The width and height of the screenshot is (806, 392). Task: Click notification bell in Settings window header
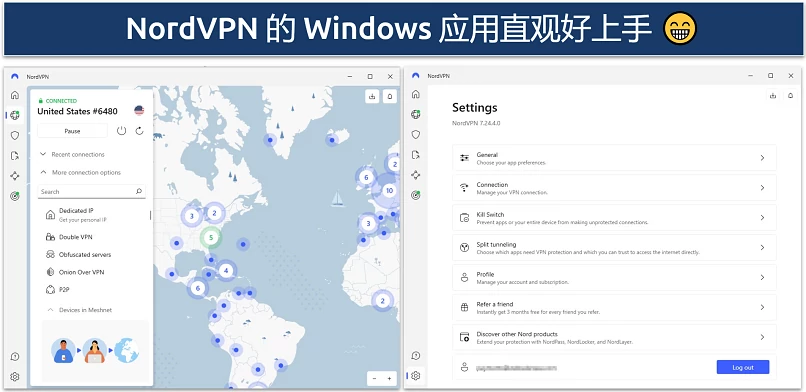(791, 96)
